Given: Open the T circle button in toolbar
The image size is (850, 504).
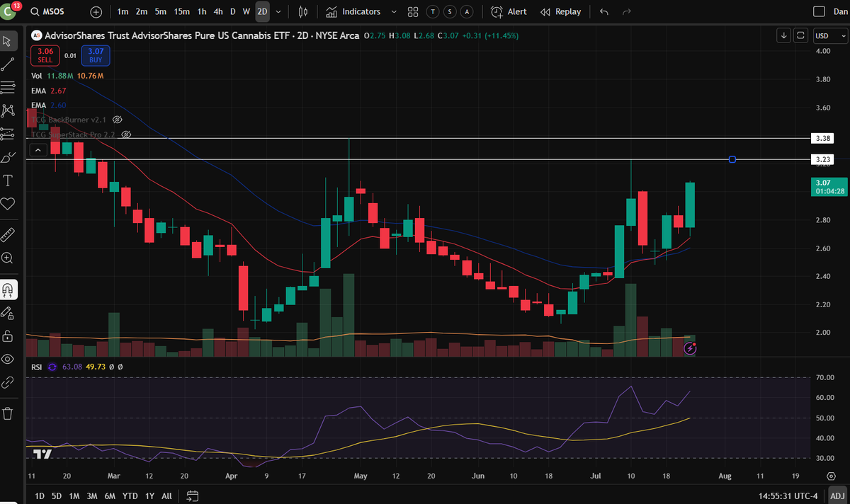Looking at the screenshot, I should point(433,11).
